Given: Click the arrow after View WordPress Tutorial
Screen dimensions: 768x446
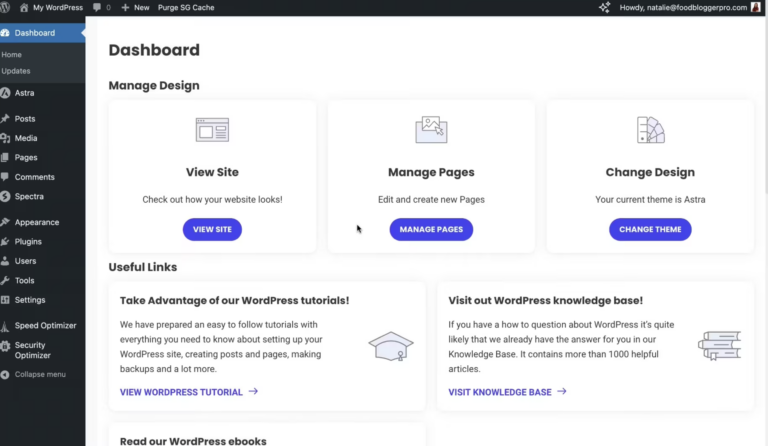Looking at the screenshot, I should pos(253,391).
